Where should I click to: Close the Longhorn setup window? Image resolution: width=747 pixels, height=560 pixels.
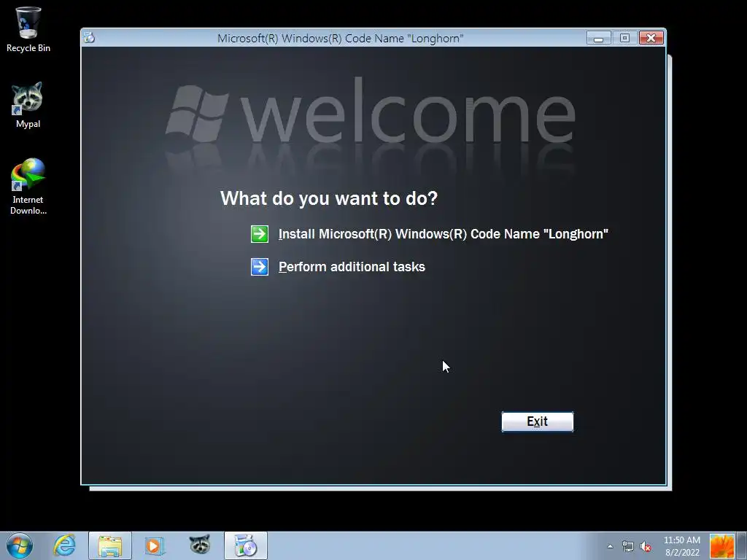(651, 38)
